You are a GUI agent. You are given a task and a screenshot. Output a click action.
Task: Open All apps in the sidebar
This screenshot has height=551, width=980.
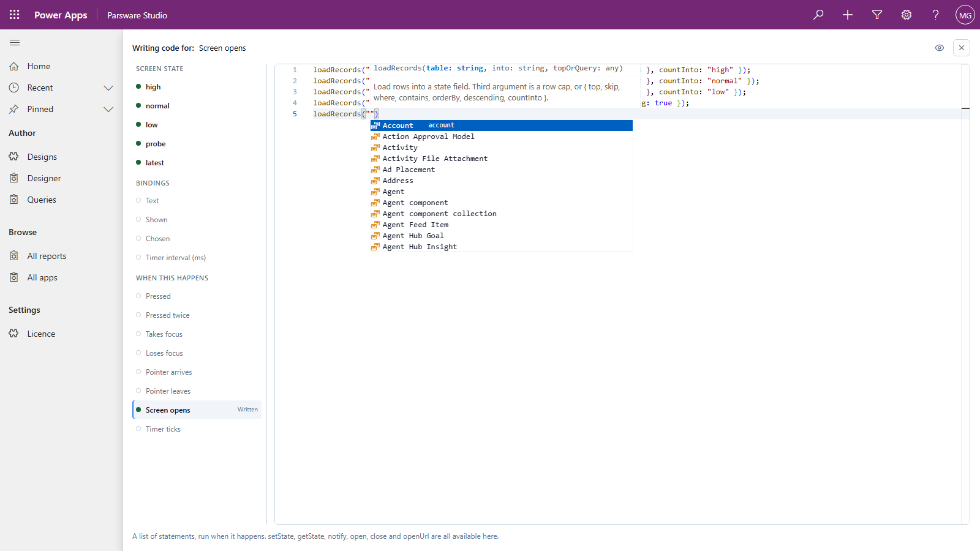[61, 277]
